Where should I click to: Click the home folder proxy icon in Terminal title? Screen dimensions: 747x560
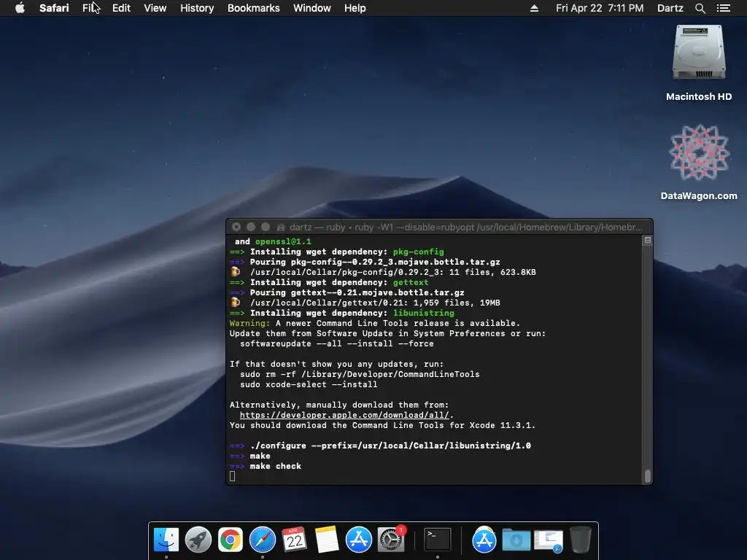click(x=281, y=227)
